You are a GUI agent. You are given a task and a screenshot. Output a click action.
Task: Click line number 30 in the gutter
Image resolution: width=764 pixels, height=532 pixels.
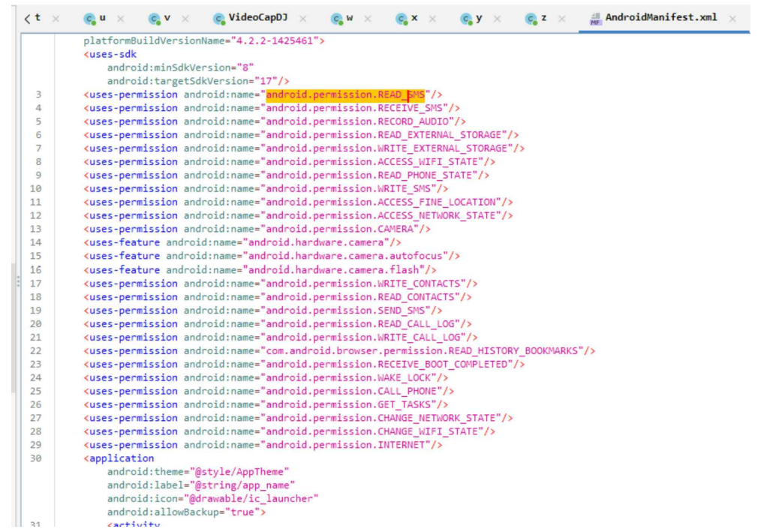click(36, 458)
